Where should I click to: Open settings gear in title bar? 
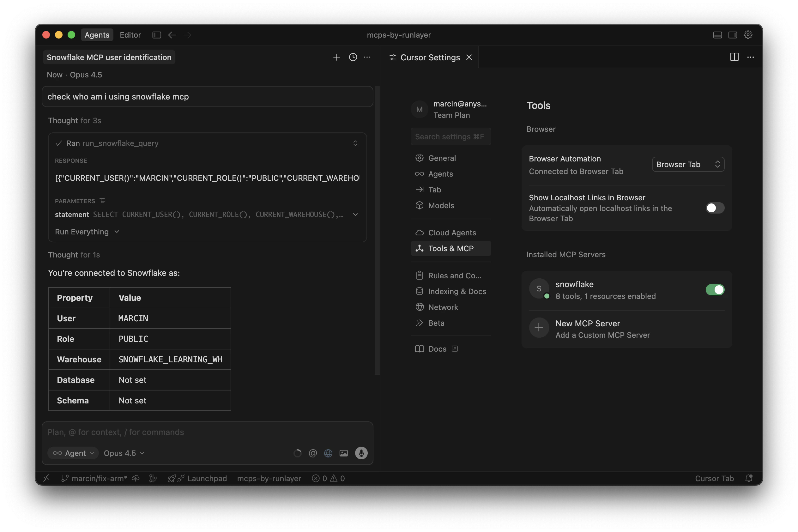pos(748,35)
